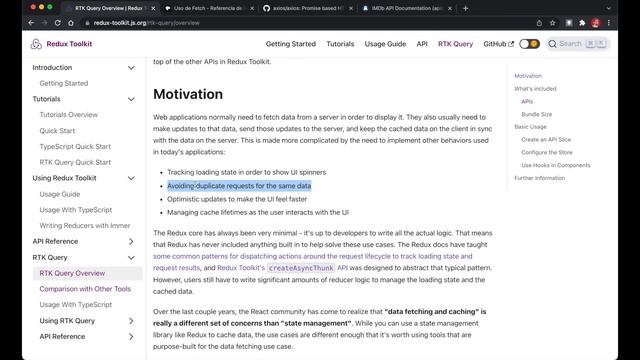The height and width of the screenshot is (360, 640).
Task: Open Writing Reducers with Immer
Action: (x=85, y=225)
